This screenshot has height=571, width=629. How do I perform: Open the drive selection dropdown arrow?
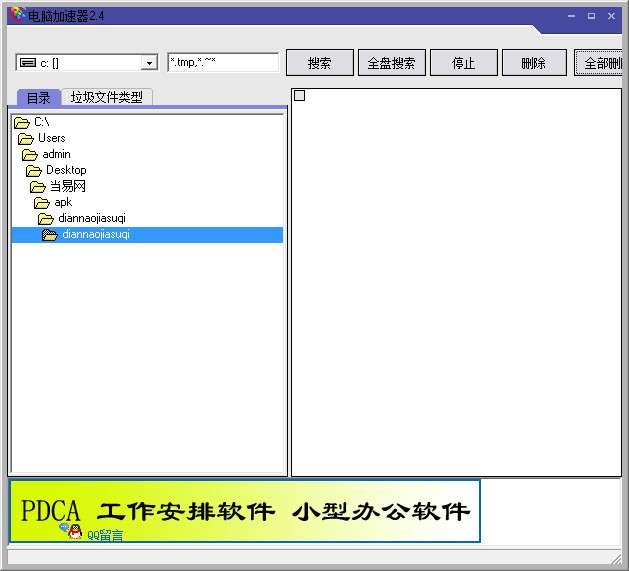pyautogui.click(x=149, y=63)
